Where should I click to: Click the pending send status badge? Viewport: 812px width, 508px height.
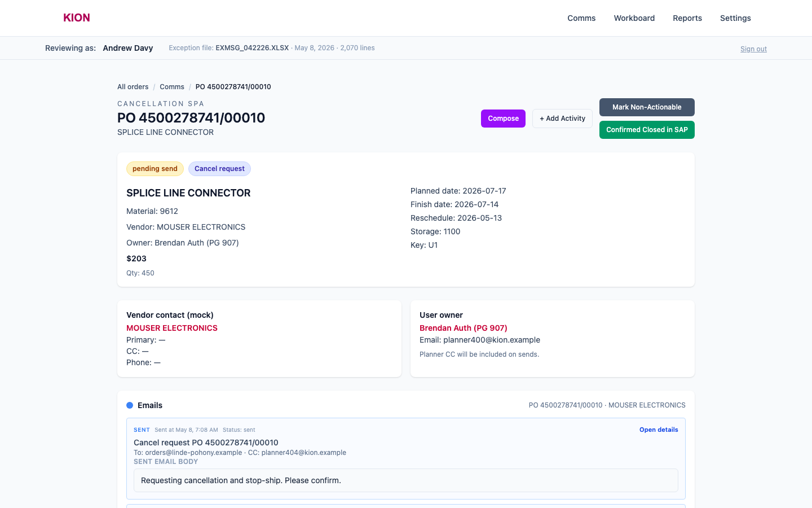(155, 169)
